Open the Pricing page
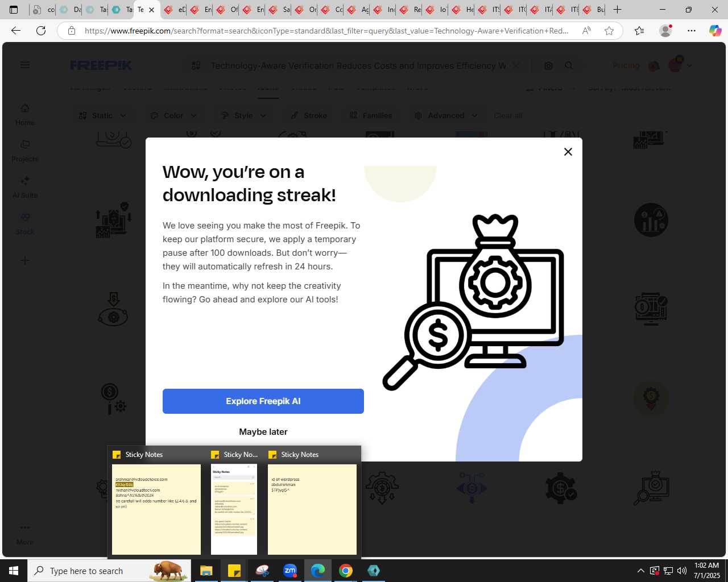The height and width of the screenshot is (582, 728). pyautogui.click(x=626, y=65)
